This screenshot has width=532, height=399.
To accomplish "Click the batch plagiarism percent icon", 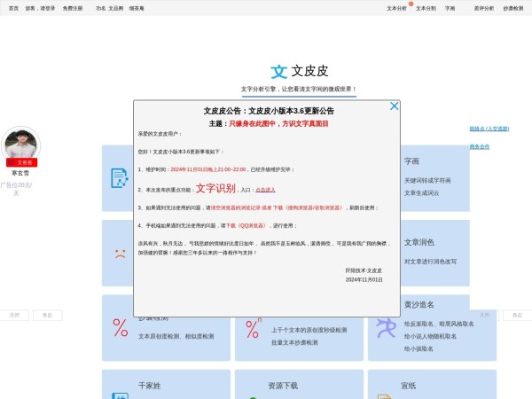I will click(253, 328).
